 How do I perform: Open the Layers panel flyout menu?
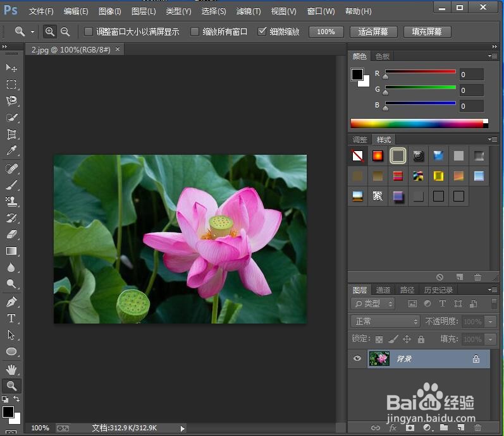[493, 290]
